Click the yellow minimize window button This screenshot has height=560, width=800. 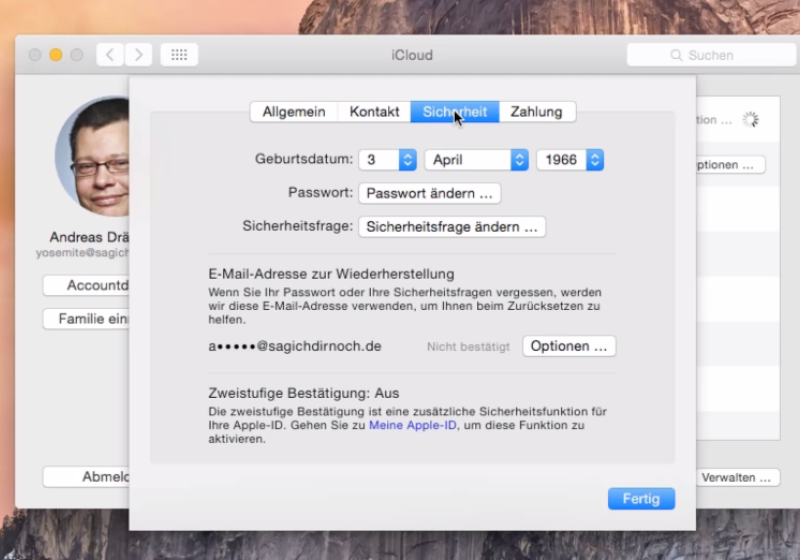pyautogui.click(x=56, y=55)
